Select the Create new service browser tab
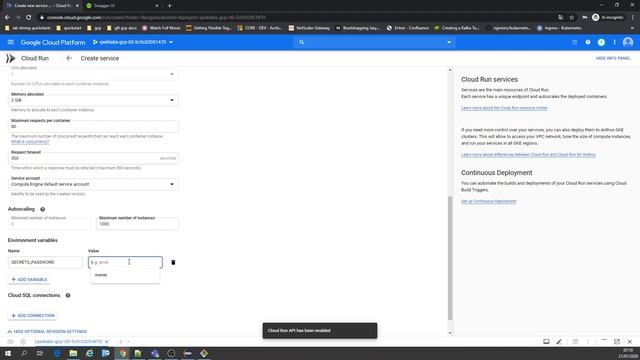Screen dimensions: 640x360 pos(42,6)
